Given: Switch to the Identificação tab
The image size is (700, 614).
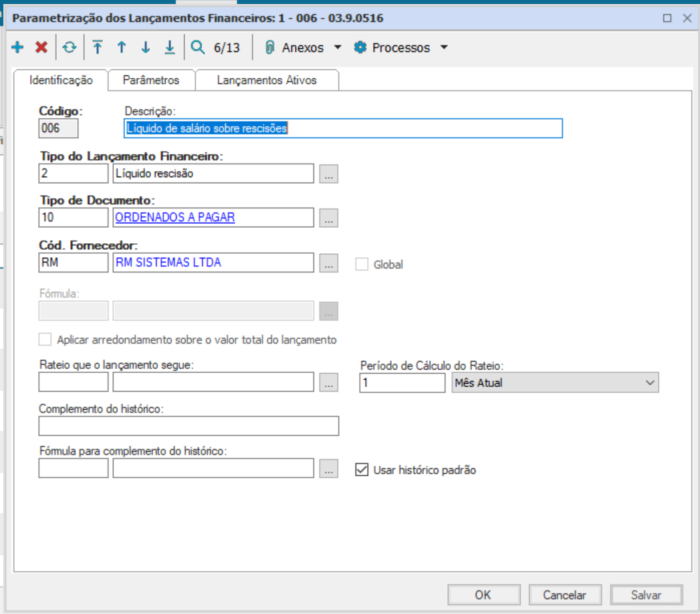Looking at the screenshot, I should (61, 80).
